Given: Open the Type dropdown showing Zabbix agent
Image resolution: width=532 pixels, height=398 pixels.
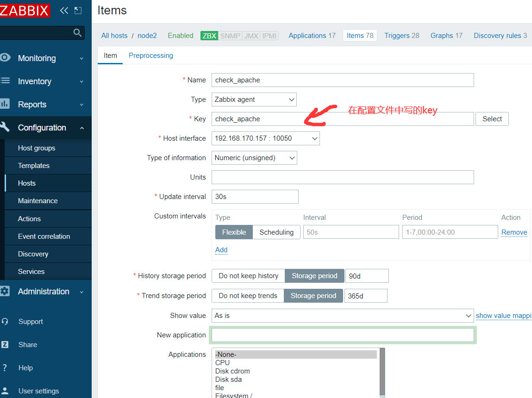Looking at the screenshot, I should coord(254,99).
